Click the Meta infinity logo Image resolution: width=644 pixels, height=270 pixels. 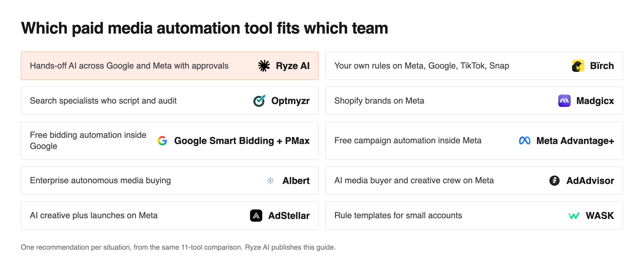[524, 141]
